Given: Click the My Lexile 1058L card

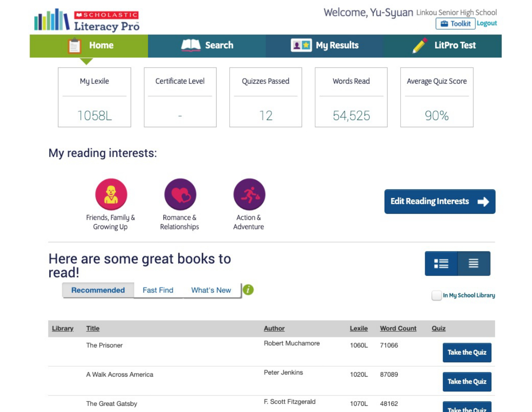Looking at the screenshot, I should click(94, 97).
